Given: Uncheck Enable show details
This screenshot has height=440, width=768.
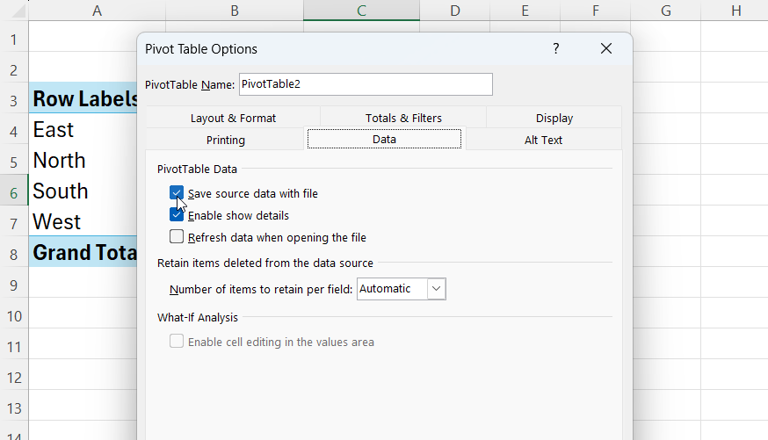Looking at the screenshot, I should coord(176,215).
